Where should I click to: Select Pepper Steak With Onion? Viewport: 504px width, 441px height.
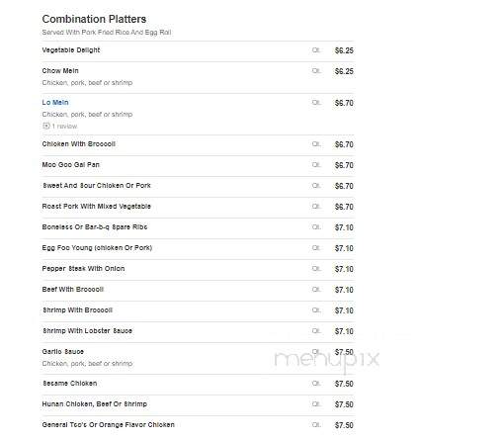[x=83, y=269]
